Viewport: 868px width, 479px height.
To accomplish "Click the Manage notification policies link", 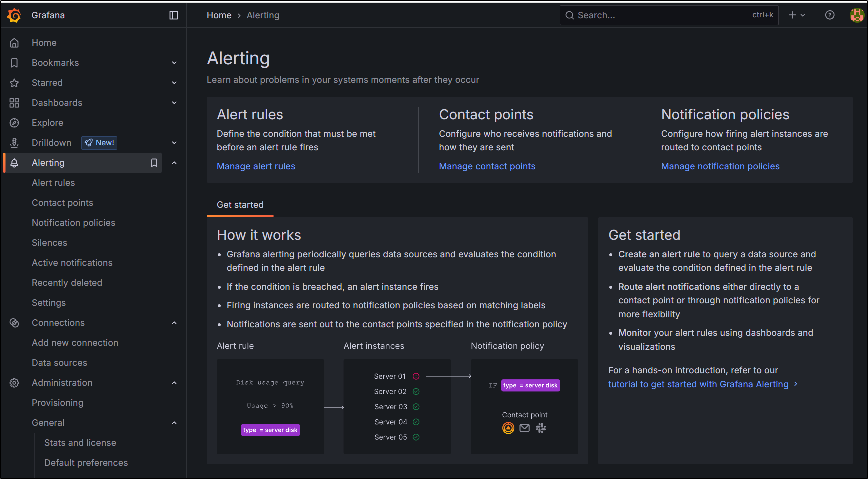I will tap(720, 166).
